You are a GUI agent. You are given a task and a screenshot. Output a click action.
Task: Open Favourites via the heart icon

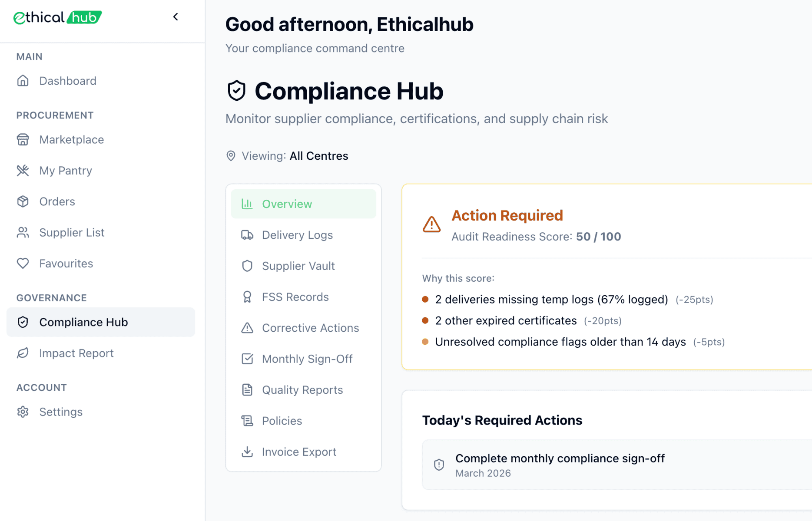point(23,264)
